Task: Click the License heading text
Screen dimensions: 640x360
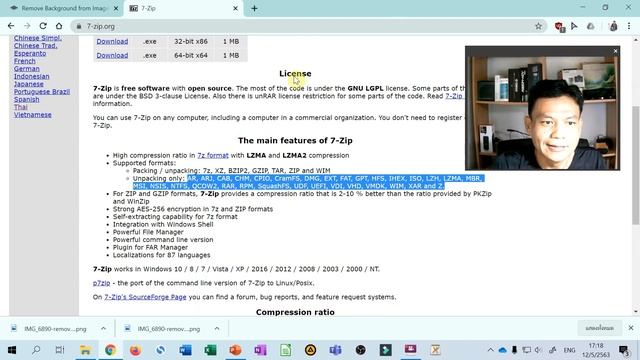Action: click(x=295, y=73)
